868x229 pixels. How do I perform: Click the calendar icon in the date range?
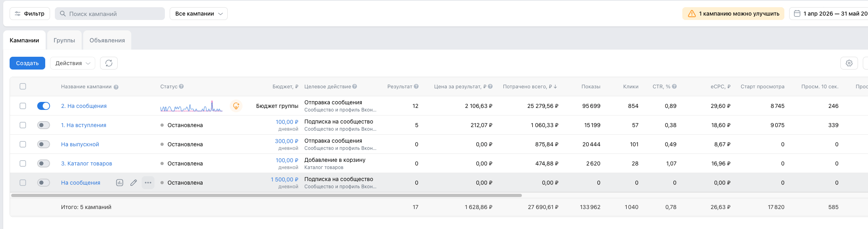797,14
